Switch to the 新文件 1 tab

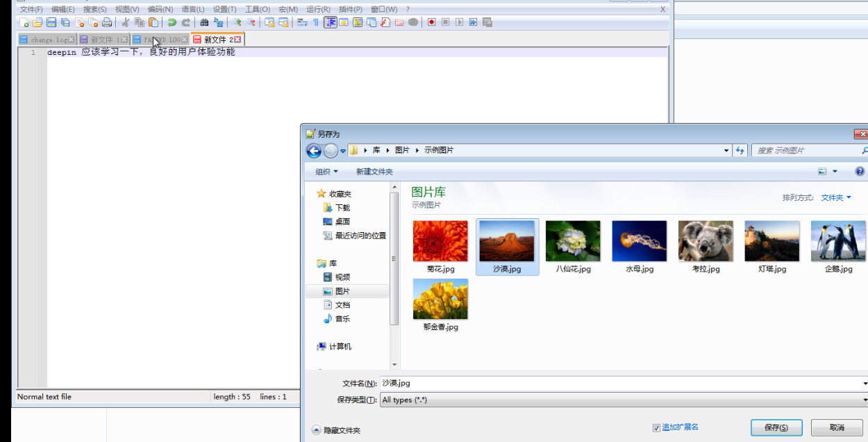[x=103, y=40]
